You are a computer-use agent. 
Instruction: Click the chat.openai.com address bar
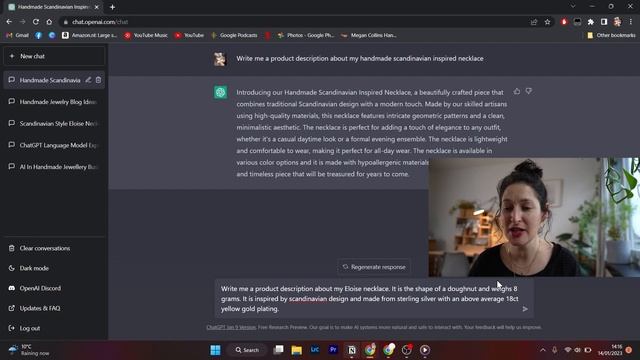[294, 22]
